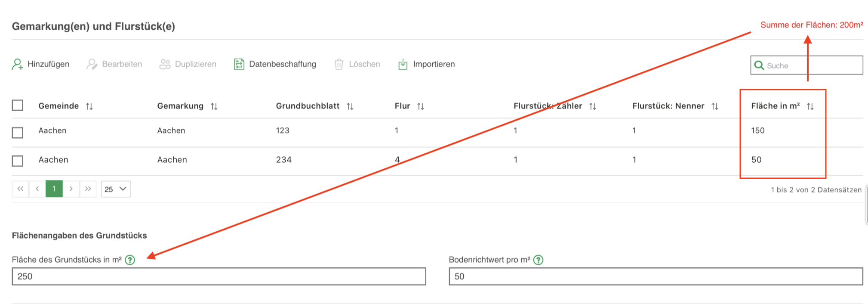
Task: Go to page 1 in pagination
Action: coord(54,189)
